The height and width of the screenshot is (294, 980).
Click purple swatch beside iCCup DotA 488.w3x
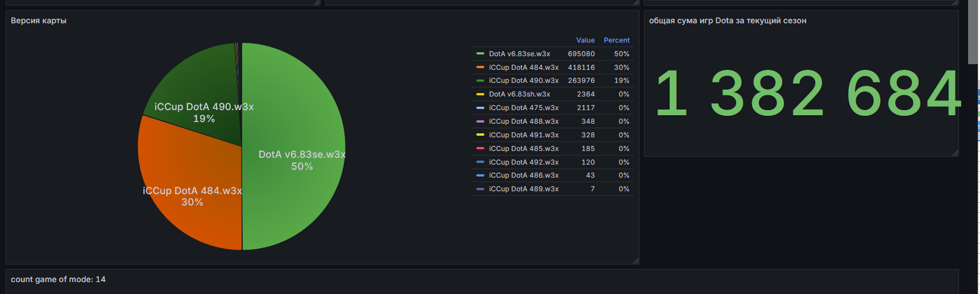tap(480, 121)
